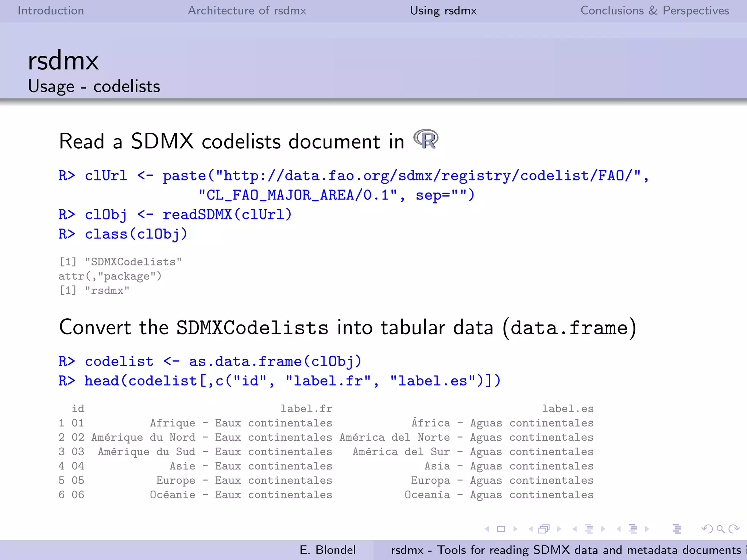
Task: Click the presentation outline icon
Action: coord(677,529)
